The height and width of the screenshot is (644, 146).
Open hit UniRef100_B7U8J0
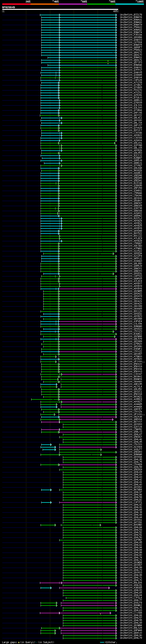pos(131,98)
